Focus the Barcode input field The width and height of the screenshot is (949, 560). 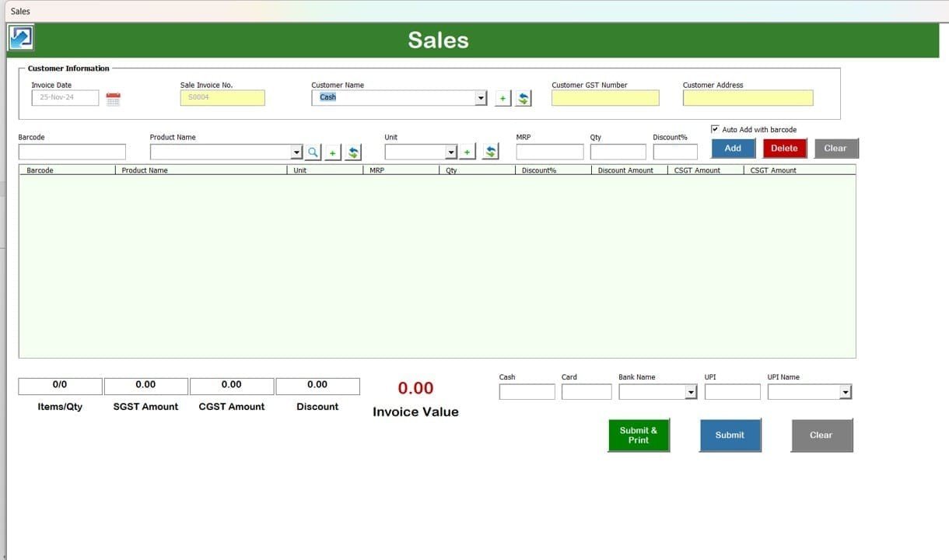coord(72,152)
